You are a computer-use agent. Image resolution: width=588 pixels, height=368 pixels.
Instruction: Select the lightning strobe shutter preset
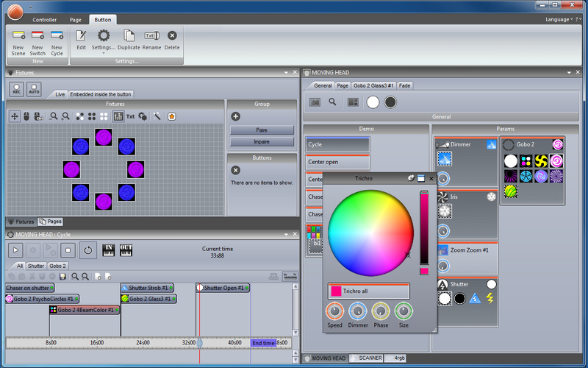[490, 298]
